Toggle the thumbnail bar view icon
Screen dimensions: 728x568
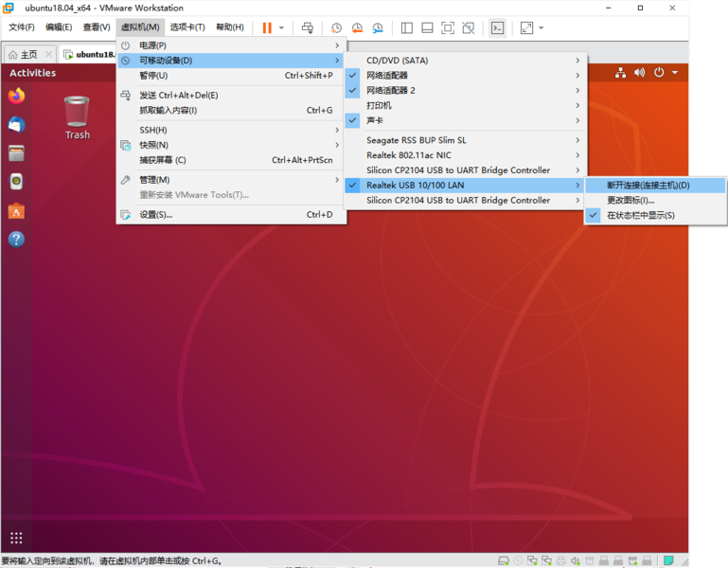pyautogui.click(x=427, y=27)
